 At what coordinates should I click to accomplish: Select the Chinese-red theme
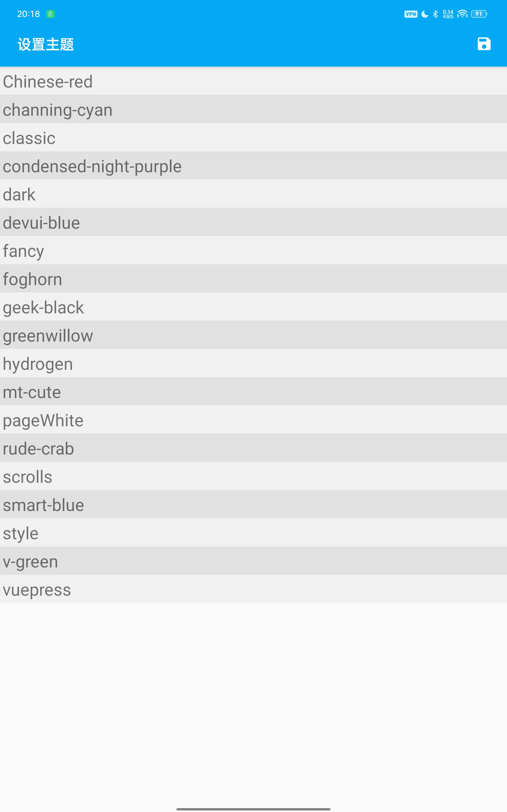tap(253, 81)
